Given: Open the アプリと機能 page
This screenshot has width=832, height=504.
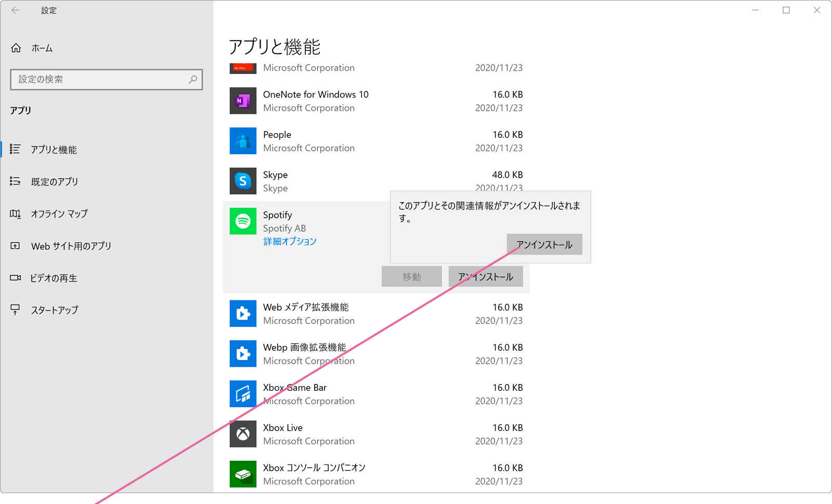Looking at the screenshot, I should (x=54, y=150).
